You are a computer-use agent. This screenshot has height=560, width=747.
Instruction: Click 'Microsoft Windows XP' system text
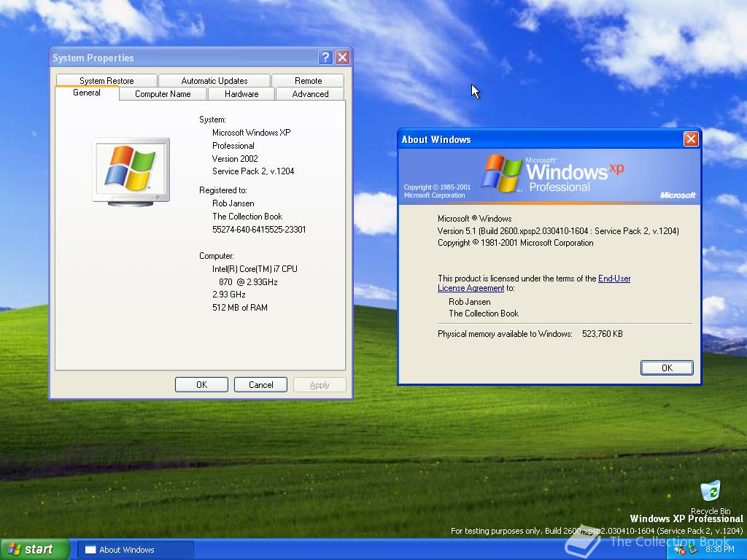coord(251,133)
